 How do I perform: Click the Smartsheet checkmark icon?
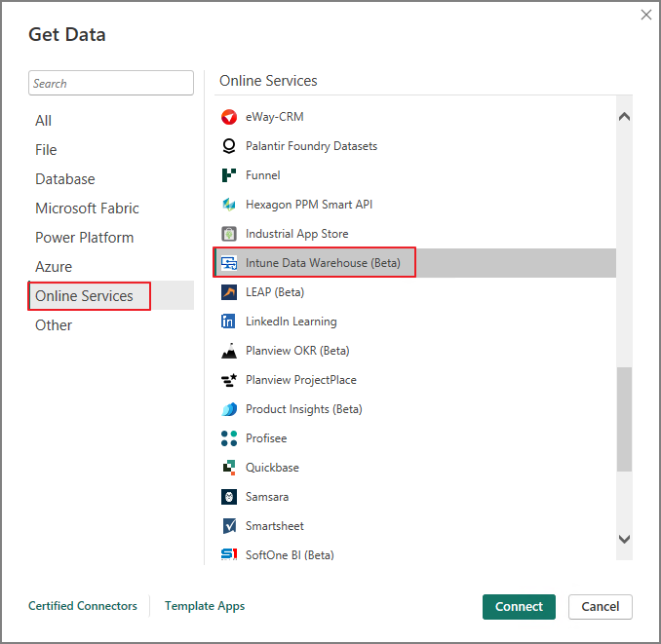229,526
